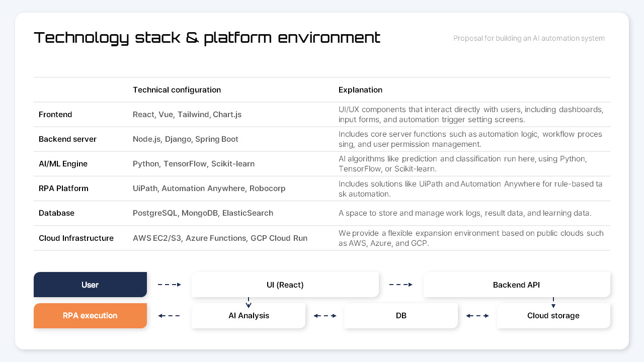The image size is (644, 362).
Task: Click the cell Python, TensorFlow, Scikit-learn
Action: [x=194, y=164]
